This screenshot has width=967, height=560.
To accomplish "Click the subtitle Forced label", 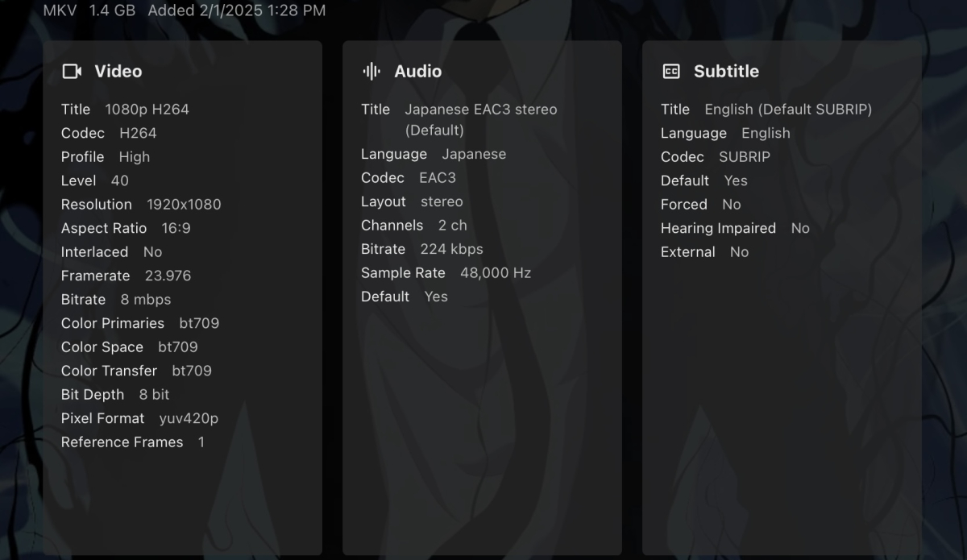I will click(x=683, y=205).
